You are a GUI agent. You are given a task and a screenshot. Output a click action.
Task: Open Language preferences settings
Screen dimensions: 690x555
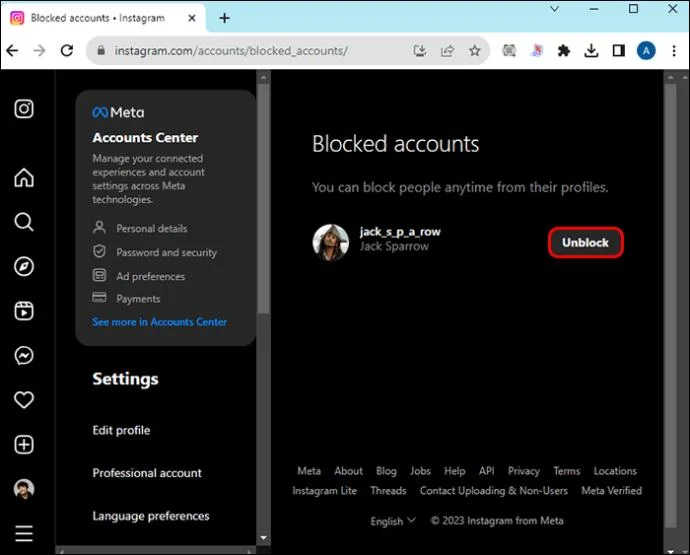pyautogui.click(x=151, y=516)
